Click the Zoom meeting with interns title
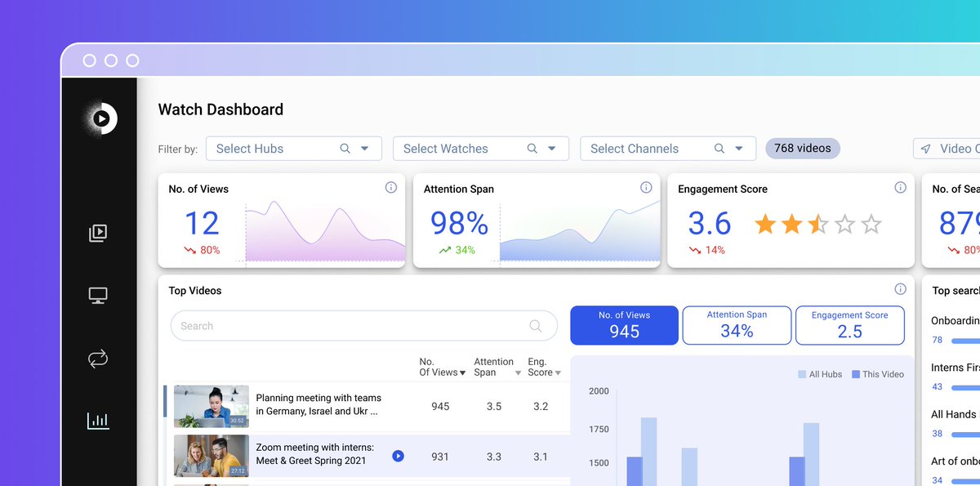The width and height of the screenshot is (980, 486). 315,454
